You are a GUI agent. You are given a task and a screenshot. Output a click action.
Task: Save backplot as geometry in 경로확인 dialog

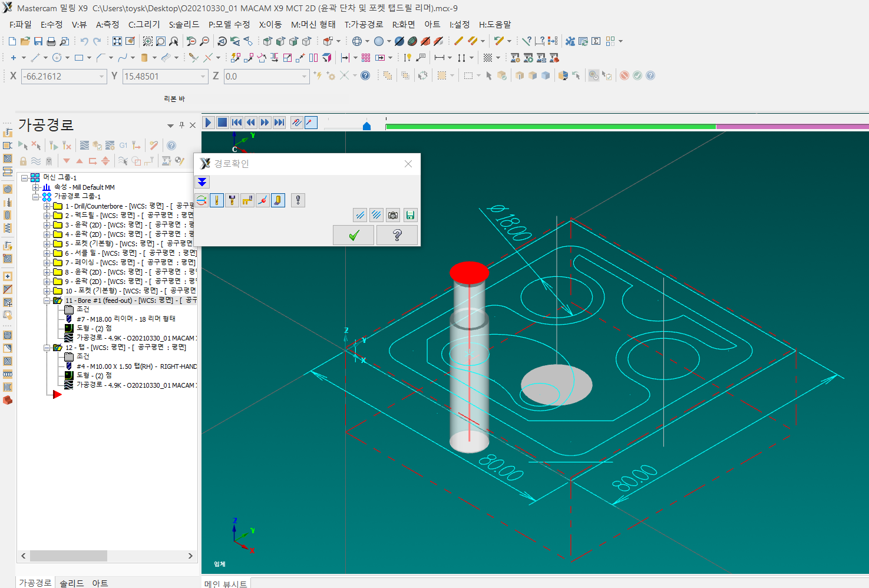tap(410, 215)
